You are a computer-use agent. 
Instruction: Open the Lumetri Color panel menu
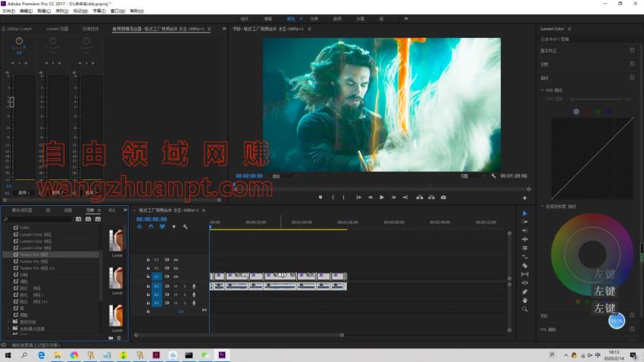(x=569, y=29)
